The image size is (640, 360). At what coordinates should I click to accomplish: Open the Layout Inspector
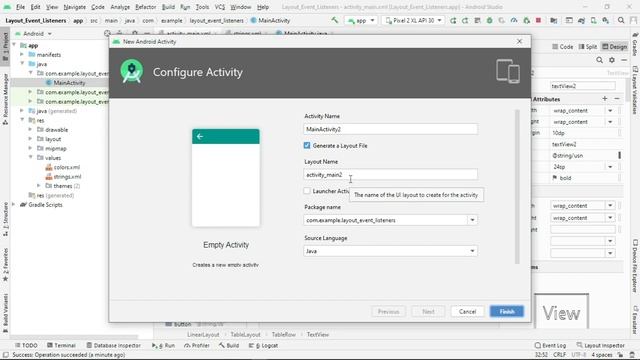pos(600,345)
